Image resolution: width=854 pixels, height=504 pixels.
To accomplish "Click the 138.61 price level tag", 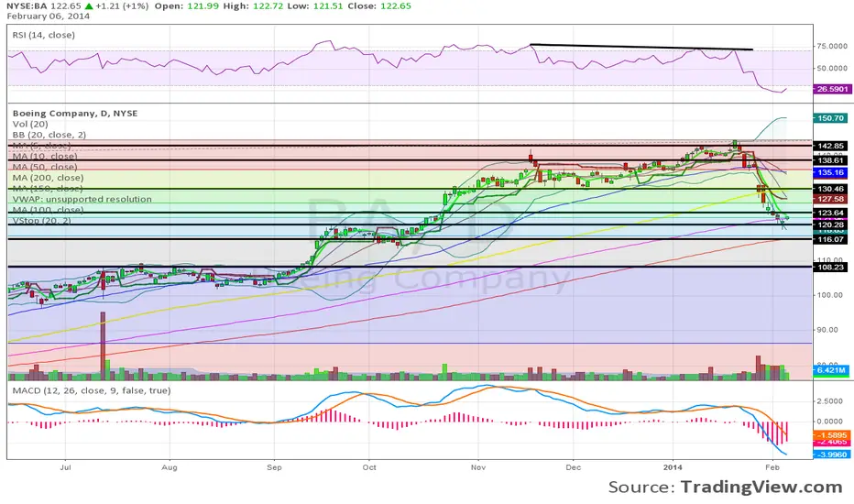I will 831,160.
